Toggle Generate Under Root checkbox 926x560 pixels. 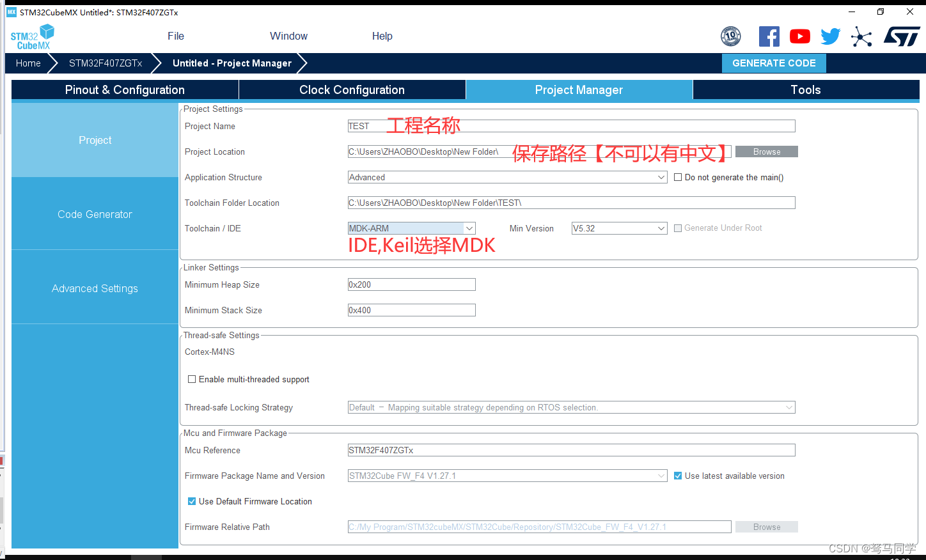[678, 228]
